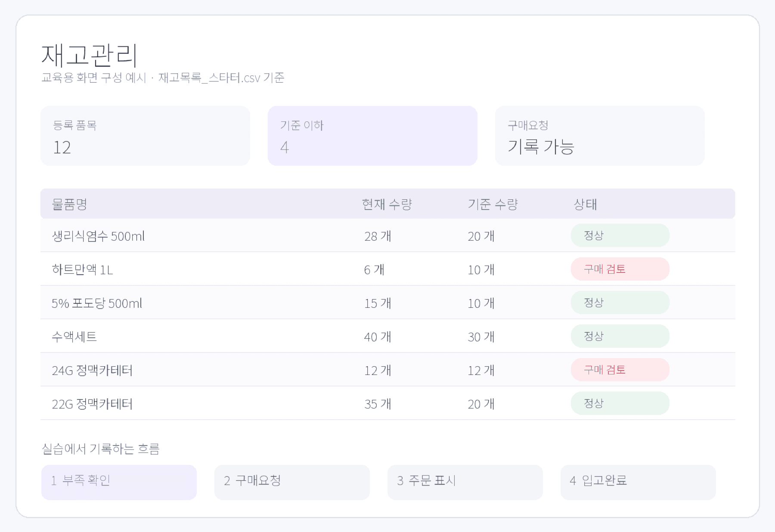Image resolution: width=775 pixels, height=532 pixels.
Task: Pick the 24G 정맥카테터 item
Action: [92, 370]
